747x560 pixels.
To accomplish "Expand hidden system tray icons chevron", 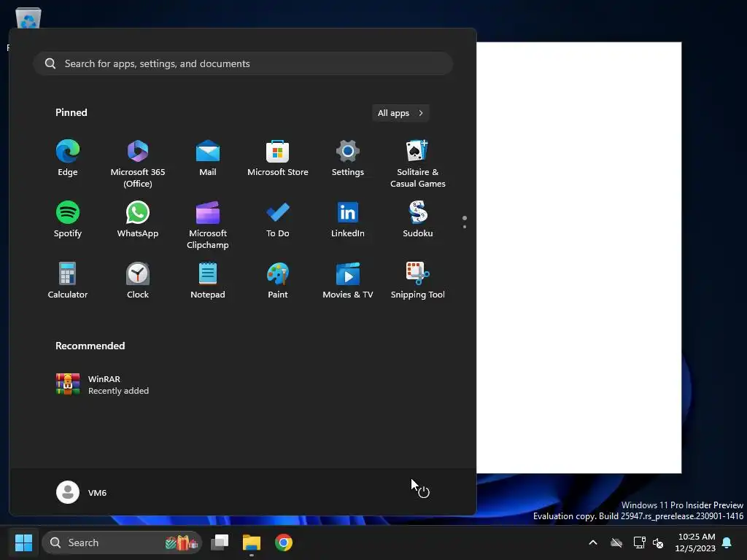I will coord(593,542).
